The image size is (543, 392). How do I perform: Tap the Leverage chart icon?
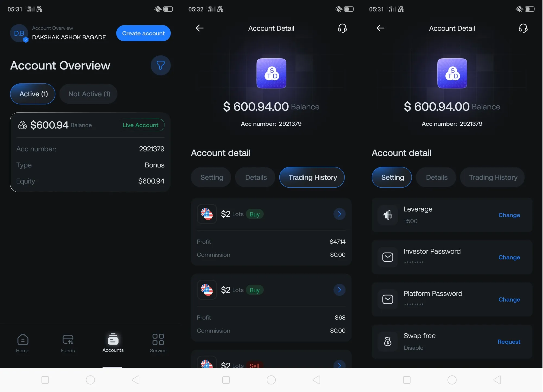click(x=388, y=215)
